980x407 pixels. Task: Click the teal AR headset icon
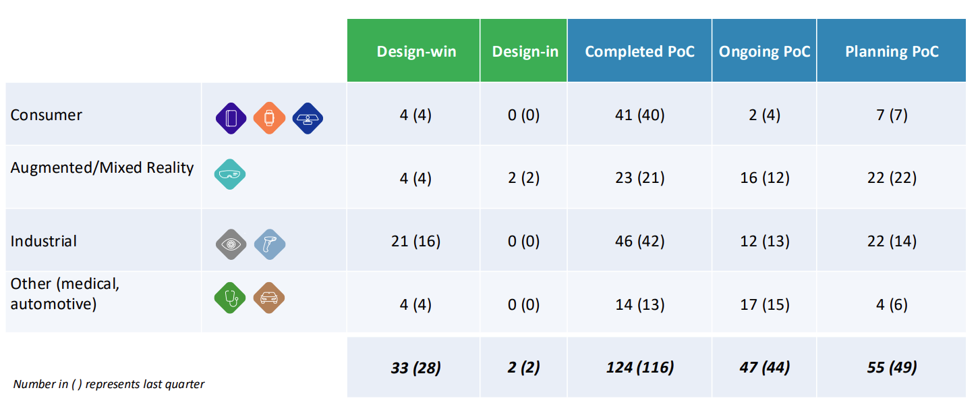pyautogui.click(x=230, y=173)
